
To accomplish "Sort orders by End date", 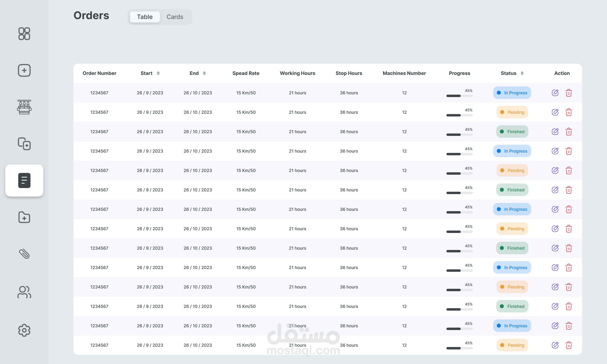I will click(x=204, y=73).
